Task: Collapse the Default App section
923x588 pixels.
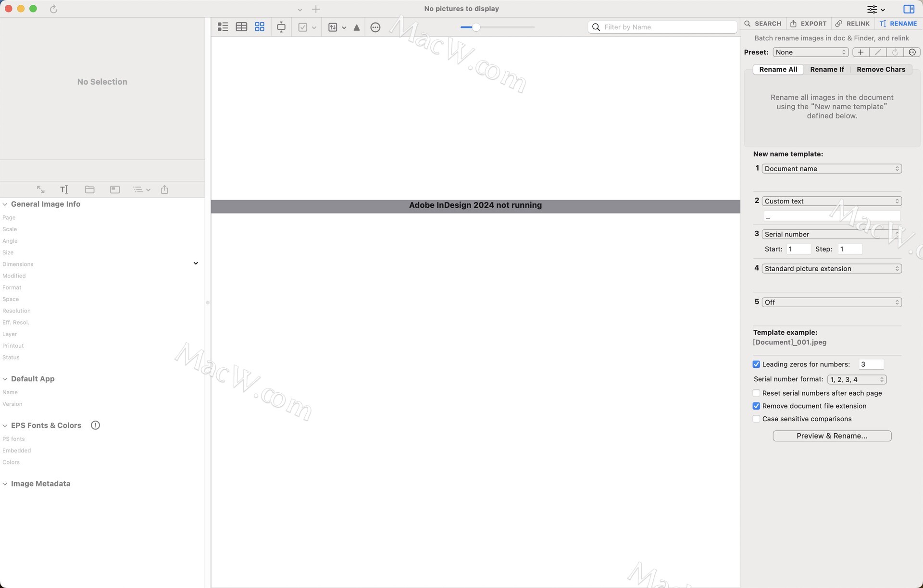Action: click(x=5, y=379)
